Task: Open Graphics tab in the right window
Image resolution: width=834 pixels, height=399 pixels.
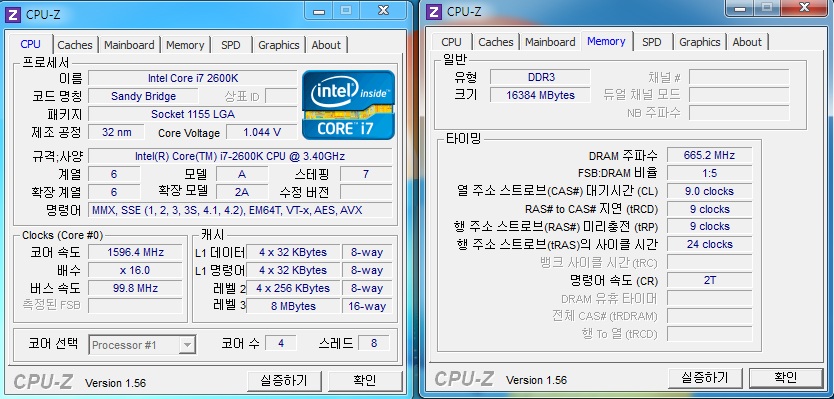Action: [699, 42]
